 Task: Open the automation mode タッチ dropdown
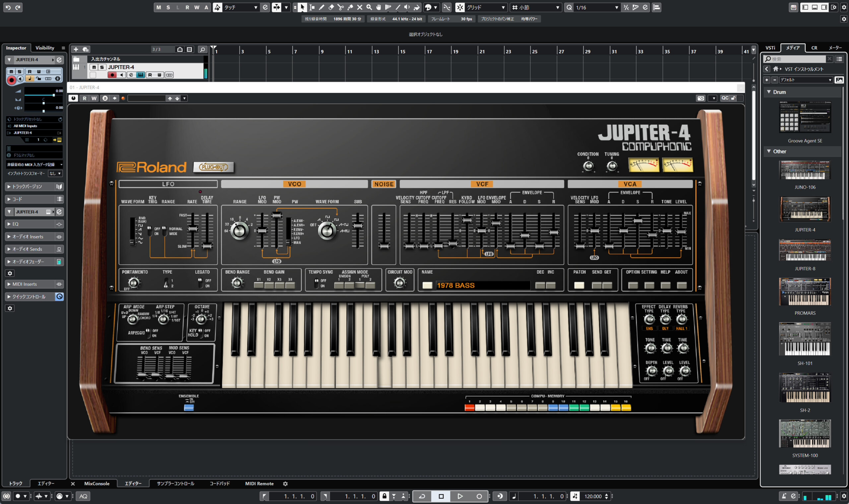pos(240,7)
